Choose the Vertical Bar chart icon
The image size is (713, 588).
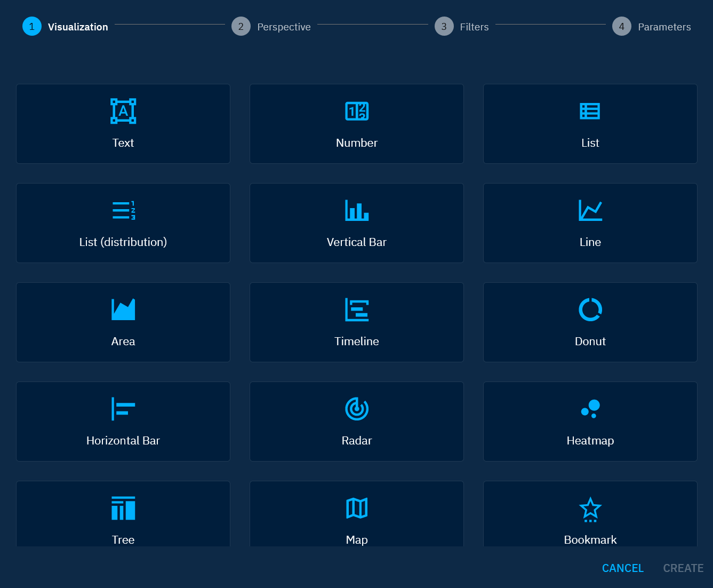coord(357,210)
